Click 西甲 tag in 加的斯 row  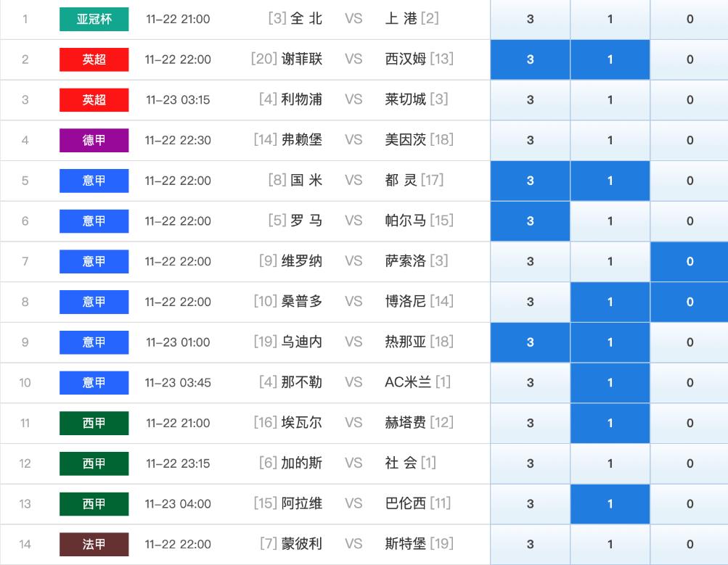pos(94,463)
